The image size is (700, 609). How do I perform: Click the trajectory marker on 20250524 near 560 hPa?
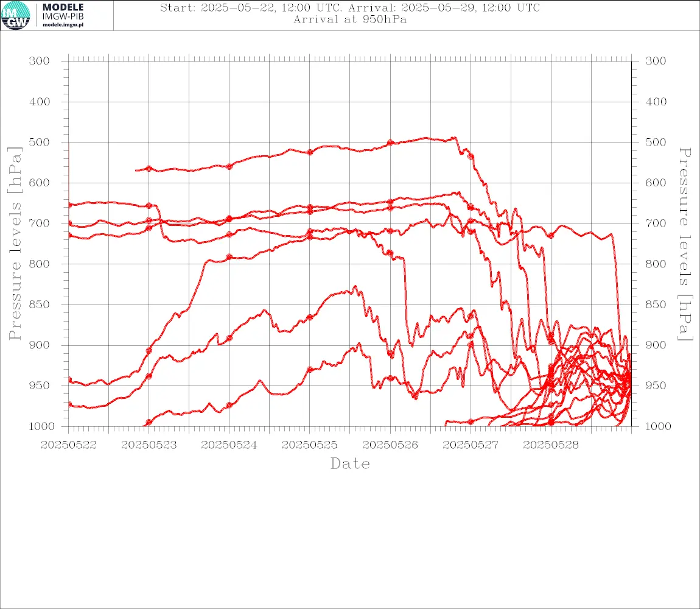(229, 166)
